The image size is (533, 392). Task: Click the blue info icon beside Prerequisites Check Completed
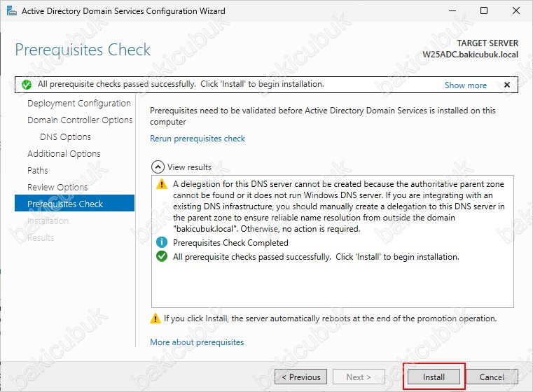pos(162,242)
